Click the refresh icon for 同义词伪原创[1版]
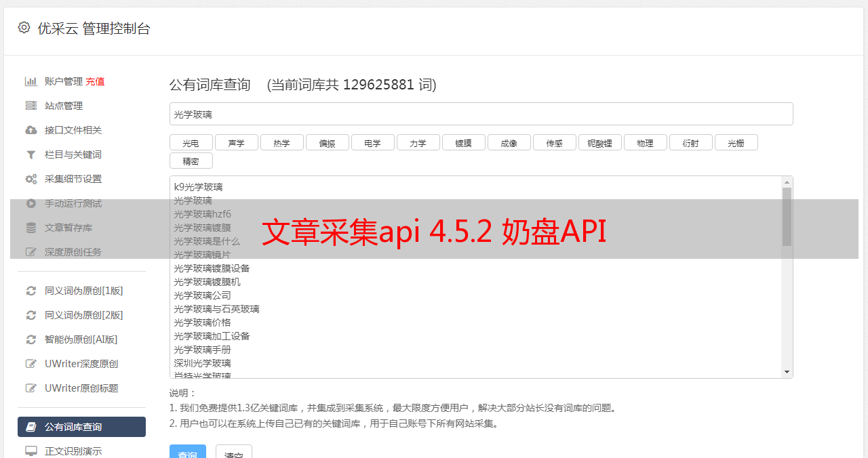This screenshot has width=868, height=458. (31, 291)
